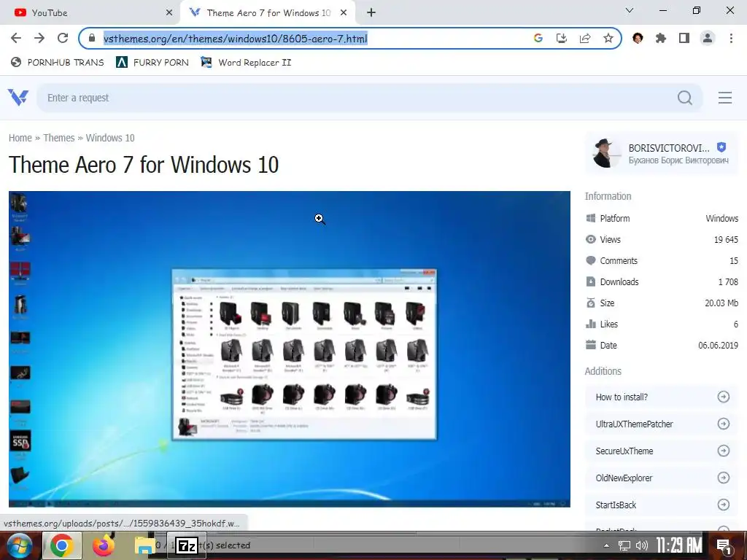
Task: Close the YouTube tab
Action: [169, 13]
